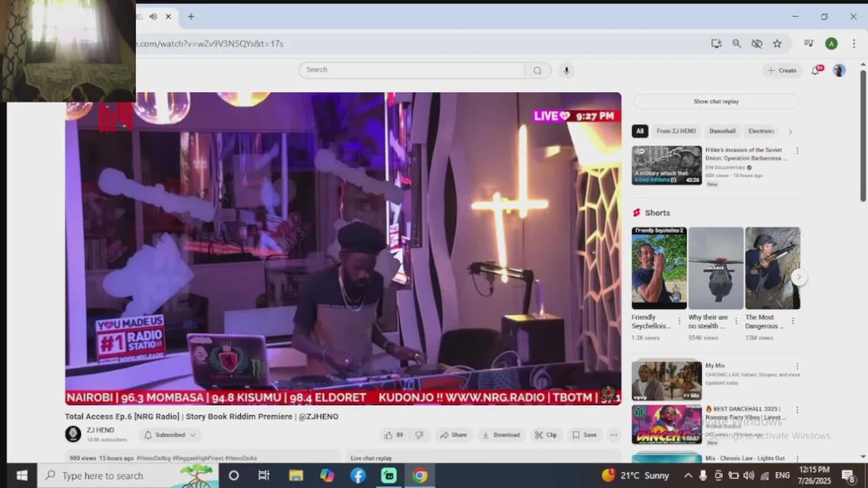
Task: Open options menu for My Mix
Action: (x=797, y=367)
